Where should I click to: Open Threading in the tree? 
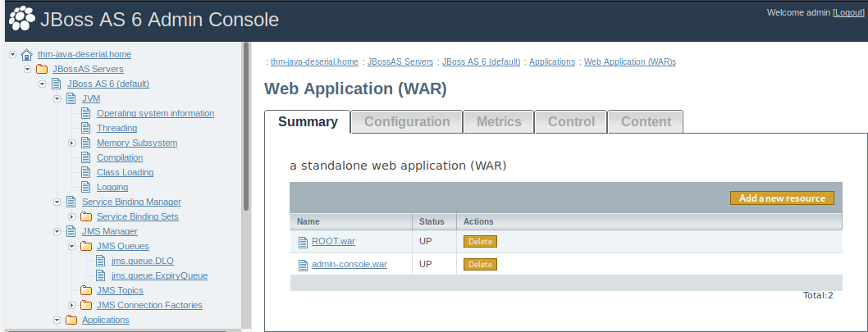click(x=116, y=128)
